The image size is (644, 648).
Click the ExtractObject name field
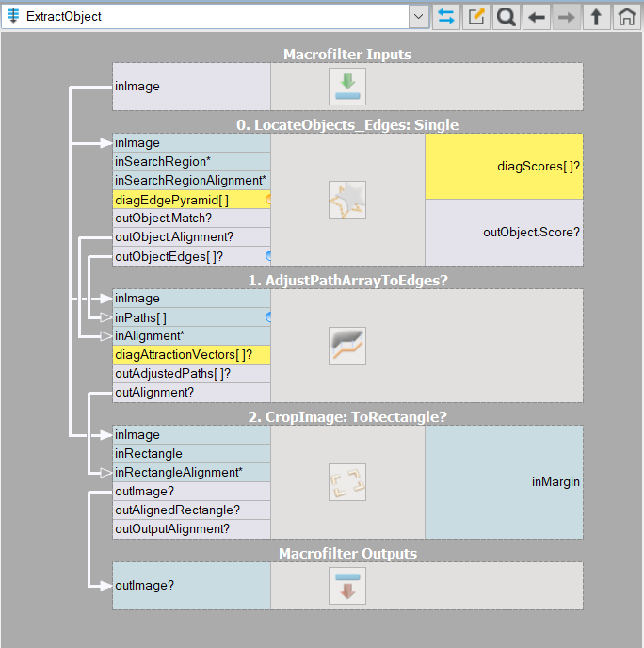207,16
